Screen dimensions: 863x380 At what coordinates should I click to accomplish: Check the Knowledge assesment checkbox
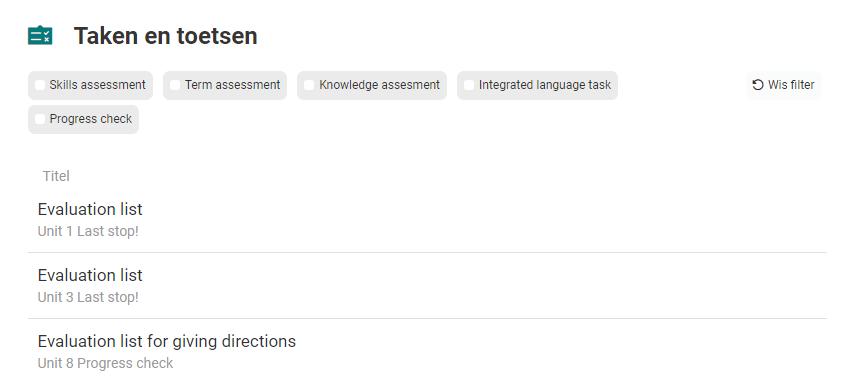point(309,85)
